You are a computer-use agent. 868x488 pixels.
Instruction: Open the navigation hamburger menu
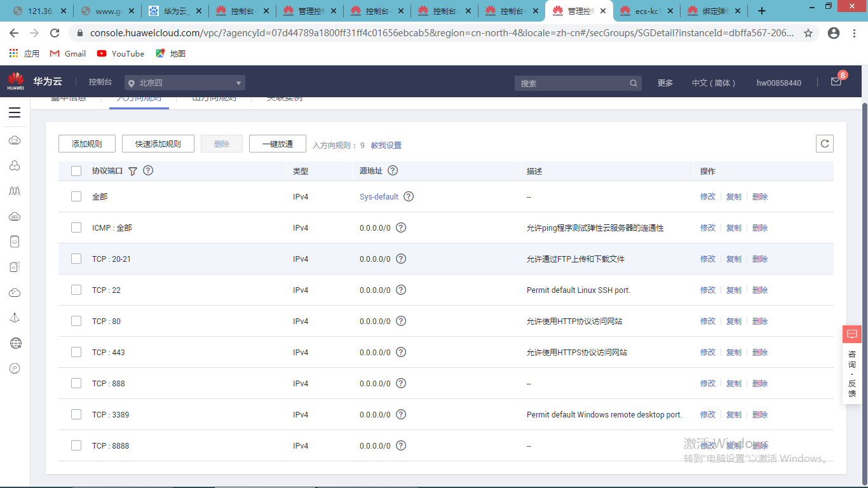click(x=14, y=113)
